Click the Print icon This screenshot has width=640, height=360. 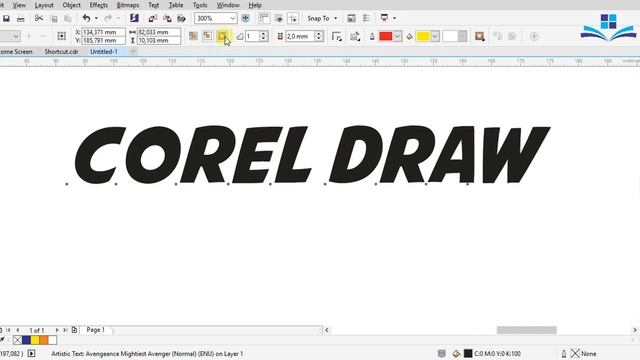coord(20,18)
